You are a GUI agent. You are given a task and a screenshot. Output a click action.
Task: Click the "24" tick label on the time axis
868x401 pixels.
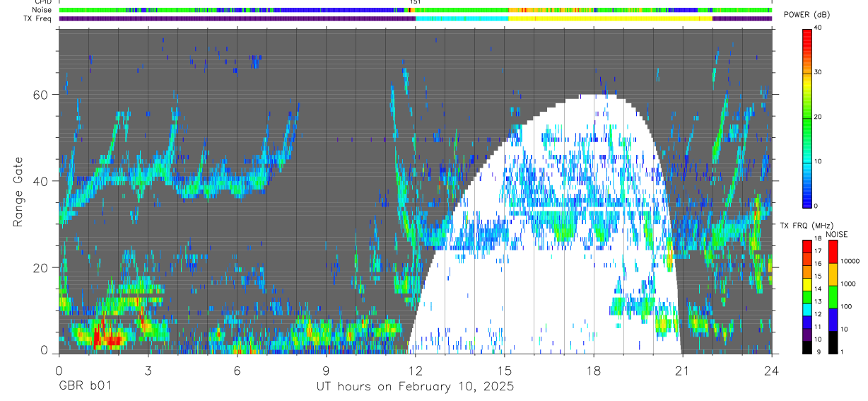point(772,371)
